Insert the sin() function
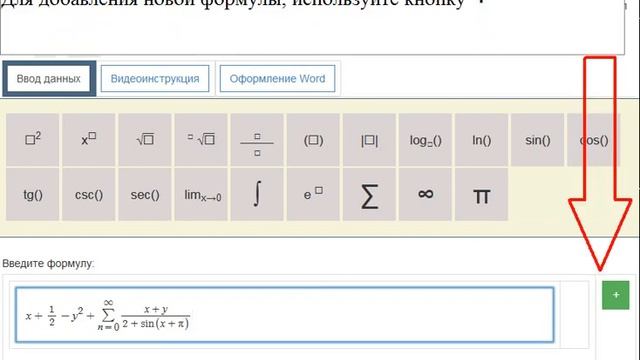 pos(538,140)
